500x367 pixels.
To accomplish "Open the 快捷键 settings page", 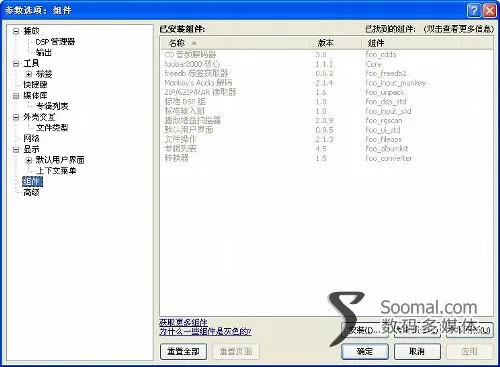I will coord(35,85).
